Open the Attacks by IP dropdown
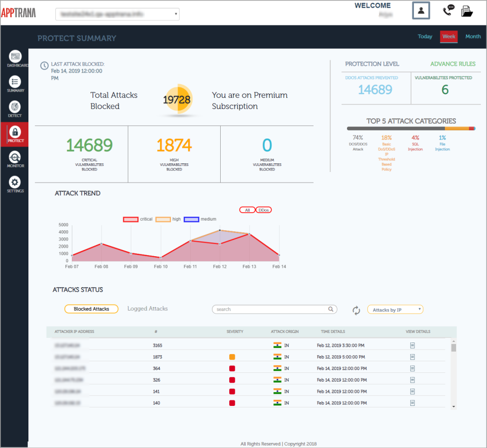 click(395, 309)
